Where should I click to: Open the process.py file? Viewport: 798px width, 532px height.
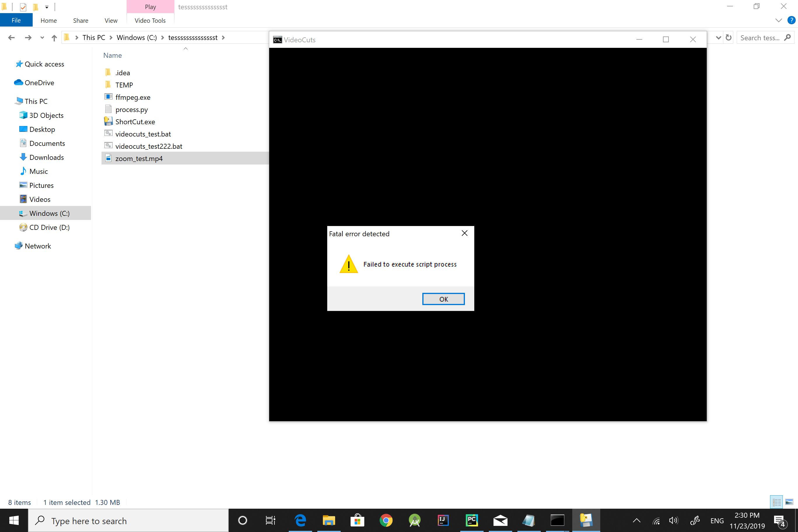[x=131, y=109]
